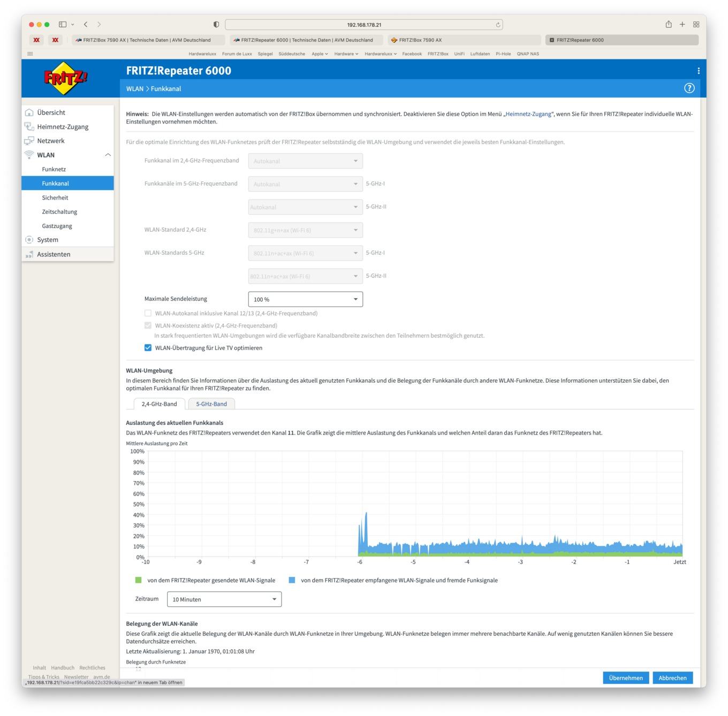The image size is (728, 716).
Task: Select first pinned tab
Action: [36, 40]
